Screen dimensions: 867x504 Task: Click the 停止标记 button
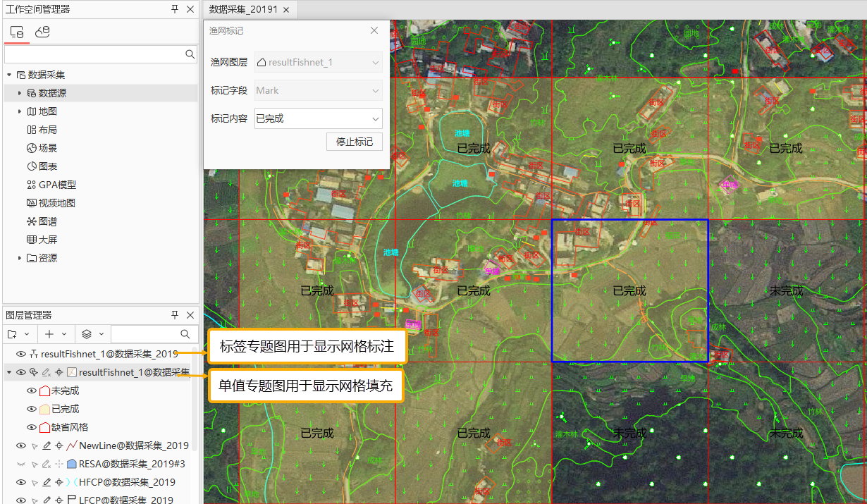(x=354, y=142)
